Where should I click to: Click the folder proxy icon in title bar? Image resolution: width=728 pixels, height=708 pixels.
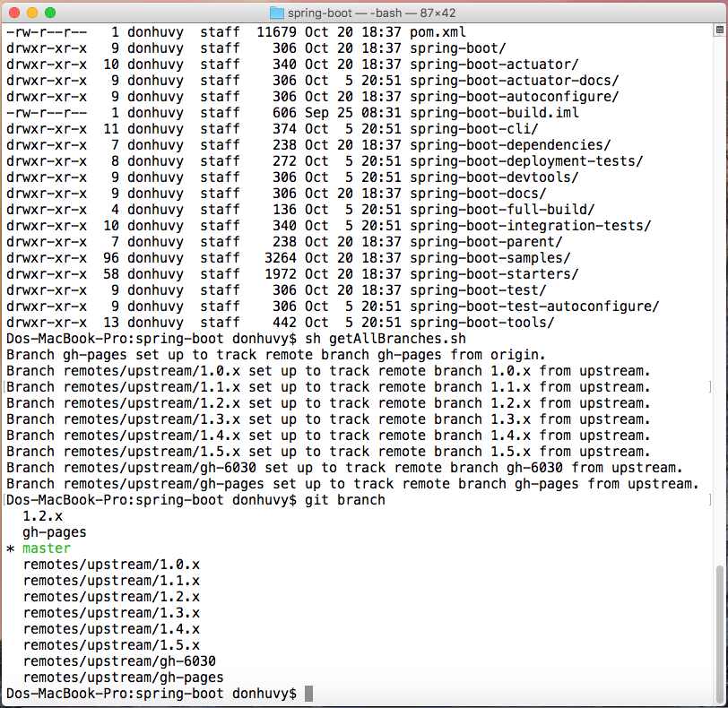coord(276,13)
